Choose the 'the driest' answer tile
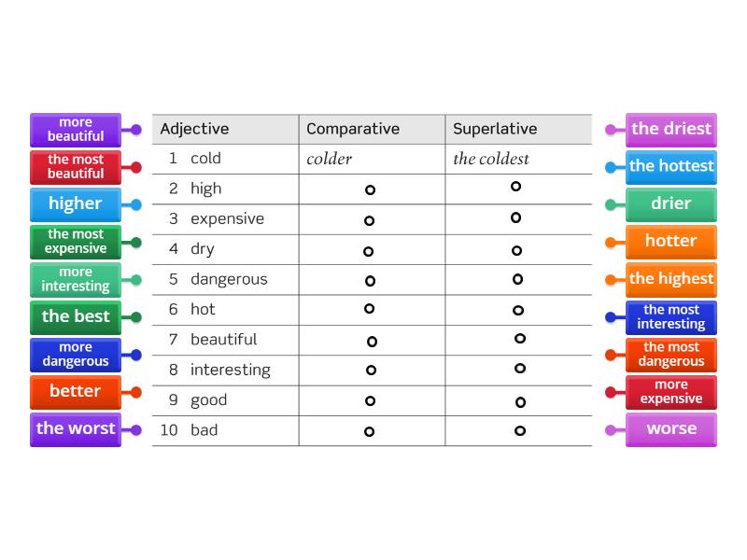This screenshot has width=747, height=560. point(670,130)
